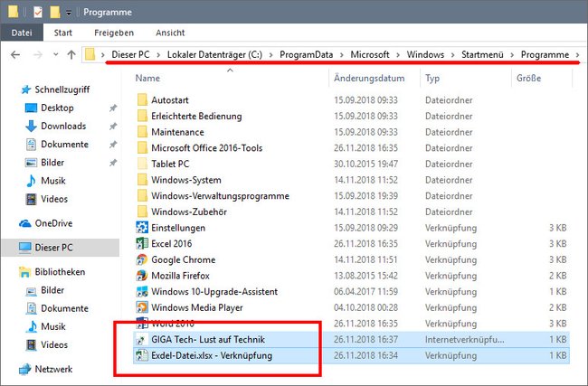Select the Windows Media Player icon
The width and height of the screenshot is (588, 386).
point(142,307)
